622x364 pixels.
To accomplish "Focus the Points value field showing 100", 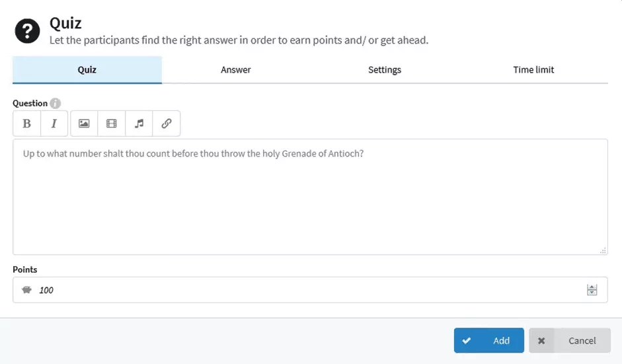I will click(x=310, y=290).
